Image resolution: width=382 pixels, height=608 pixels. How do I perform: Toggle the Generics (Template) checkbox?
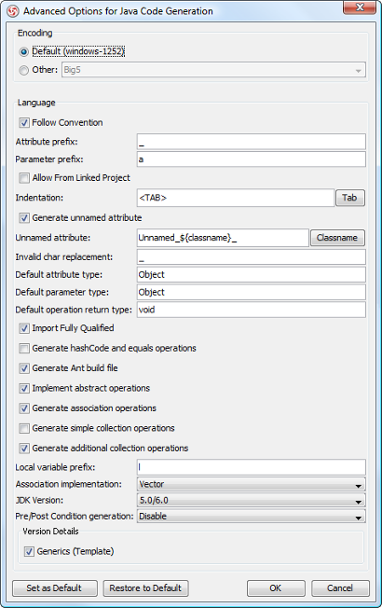29,551
